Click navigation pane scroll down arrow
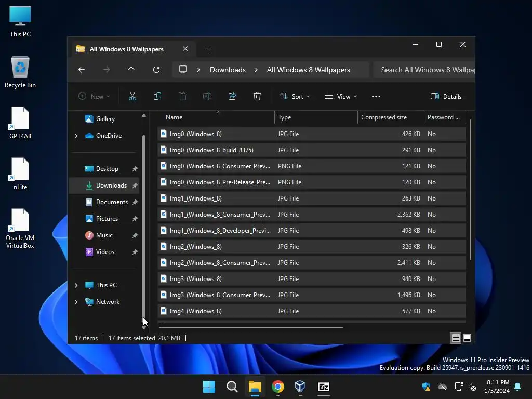Screen dimensions: 532x399 (144, 327)
